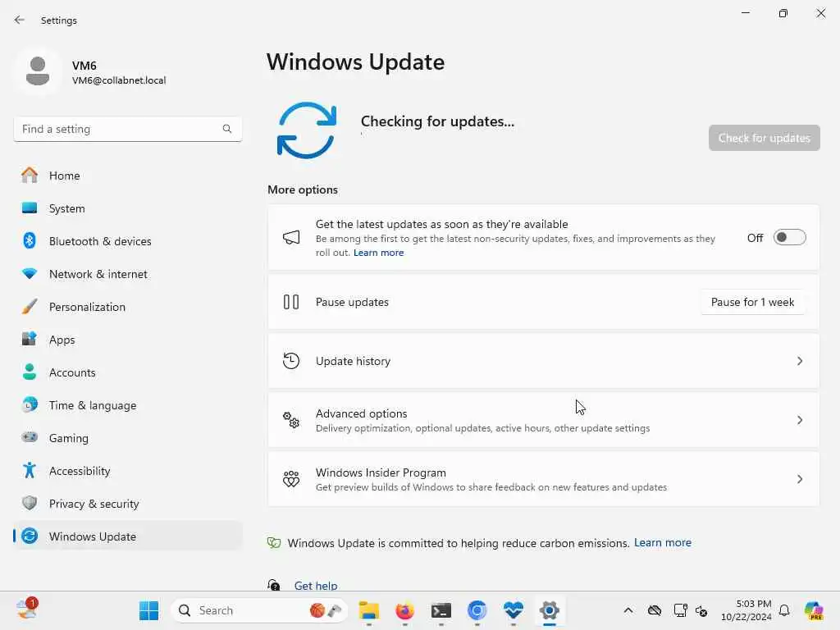
Task: Click the Advanced options gears icon
Action: pyautogui.click(x=291, y=420)
